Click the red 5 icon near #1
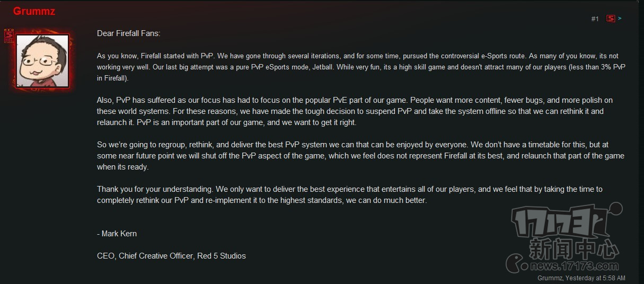 (611, 19)
